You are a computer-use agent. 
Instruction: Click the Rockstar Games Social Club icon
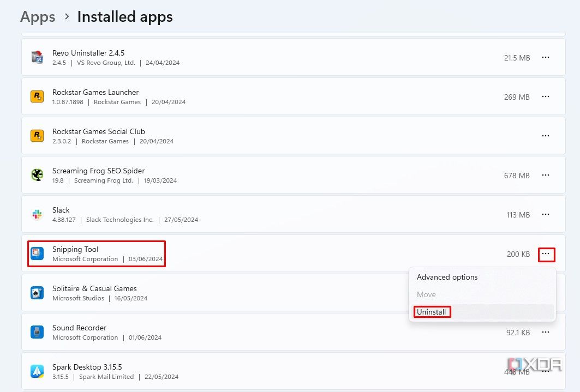tap(37, 136)
